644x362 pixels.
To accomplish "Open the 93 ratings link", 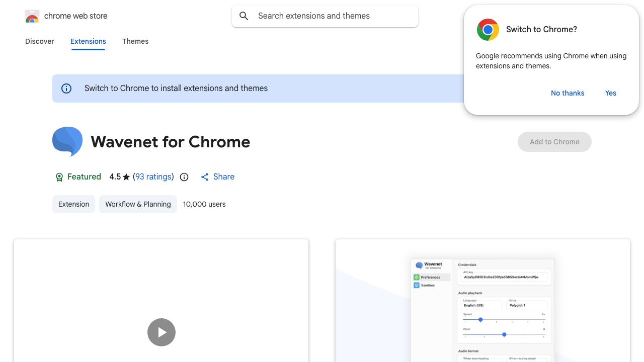I will point(153,176).
